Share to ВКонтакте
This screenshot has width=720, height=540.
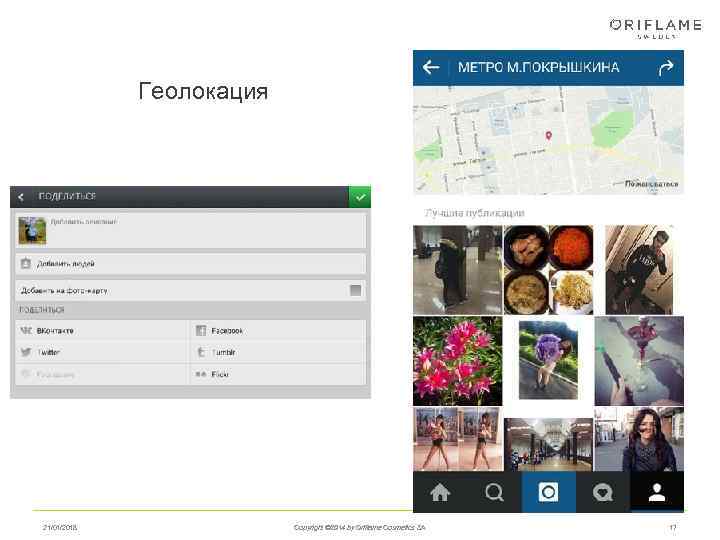click(x=102, y=331)
